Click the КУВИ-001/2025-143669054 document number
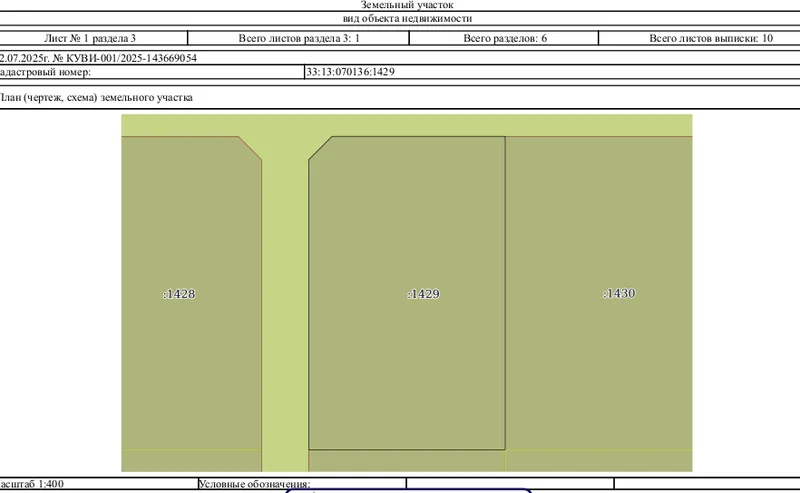 [x=132, y=58]
